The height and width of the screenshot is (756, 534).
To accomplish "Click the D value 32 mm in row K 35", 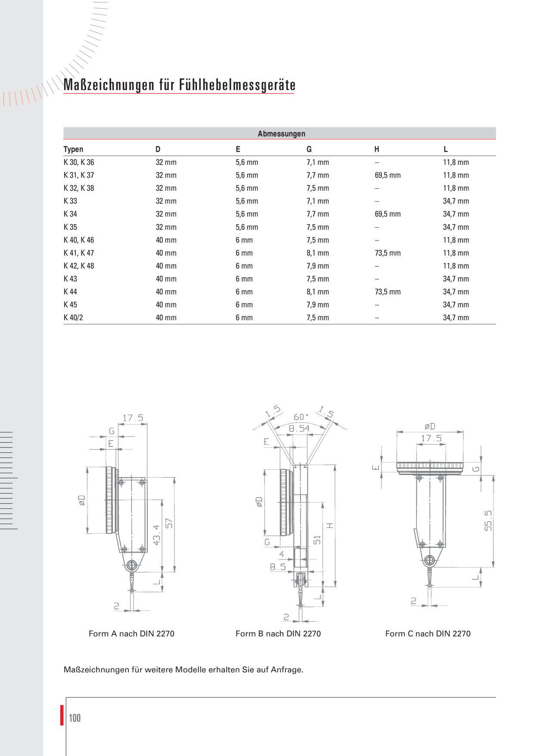I will 166,227.
